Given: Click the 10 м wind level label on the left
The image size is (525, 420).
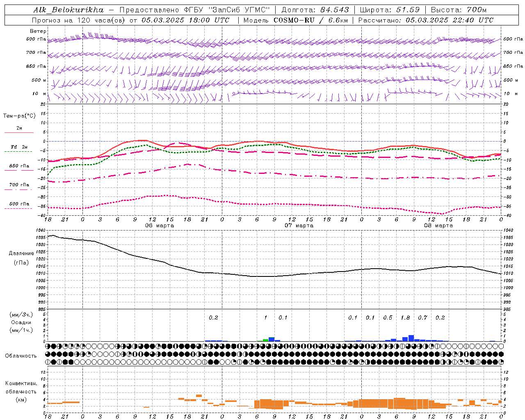Looking at the screenshot, I should 39,94.
